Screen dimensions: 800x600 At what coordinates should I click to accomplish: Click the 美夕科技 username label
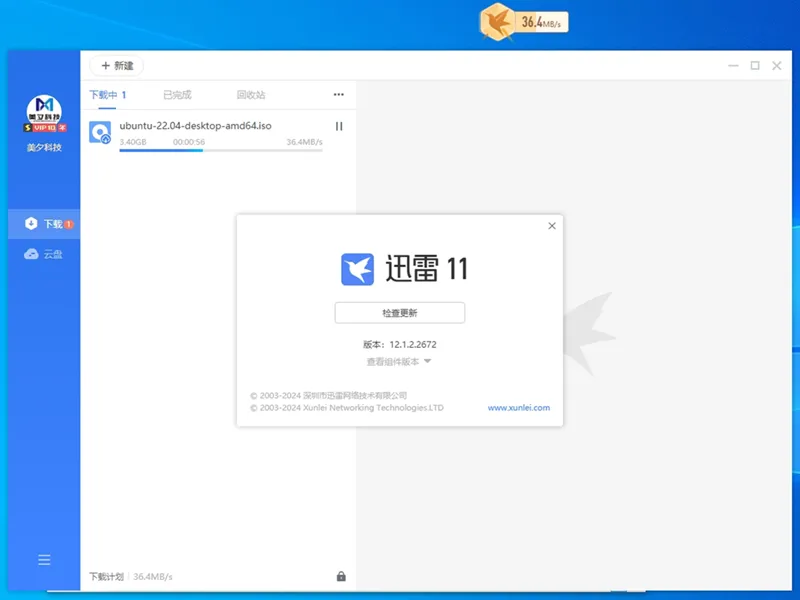[44, 147]
